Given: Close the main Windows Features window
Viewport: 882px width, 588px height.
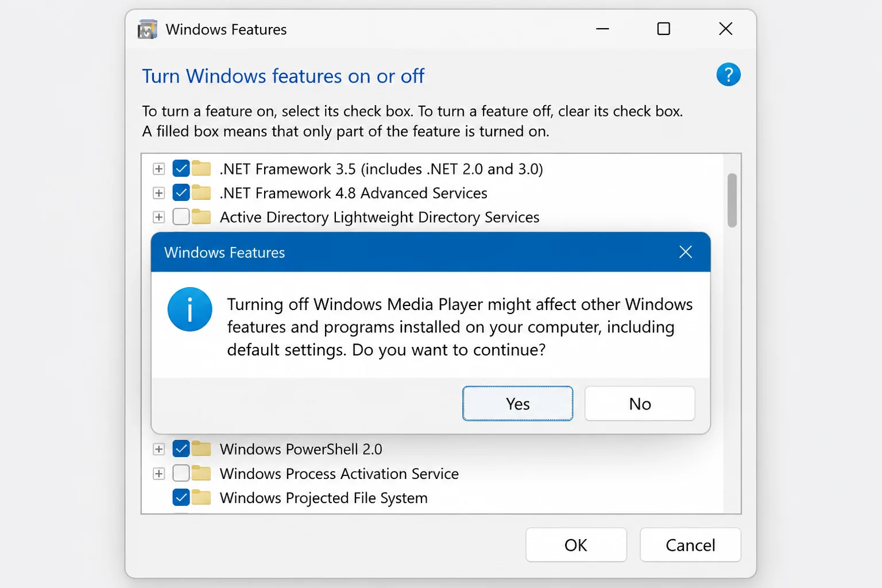Looking at the screenshot, I should pyautogui.click(x=726, y=29).
